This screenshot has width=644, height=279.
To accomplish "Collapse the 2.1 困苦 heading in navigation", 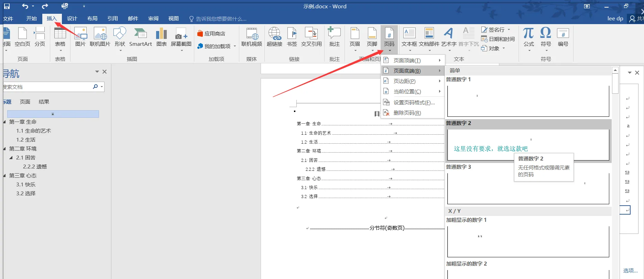I will [11, 158].
